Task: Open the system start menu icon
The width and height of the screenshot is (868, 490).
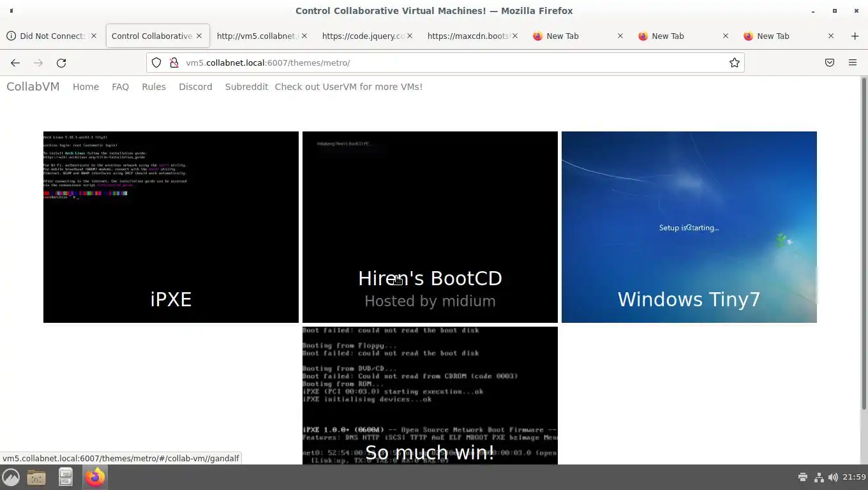Action: pyautogui.click(x=10, y=477)
